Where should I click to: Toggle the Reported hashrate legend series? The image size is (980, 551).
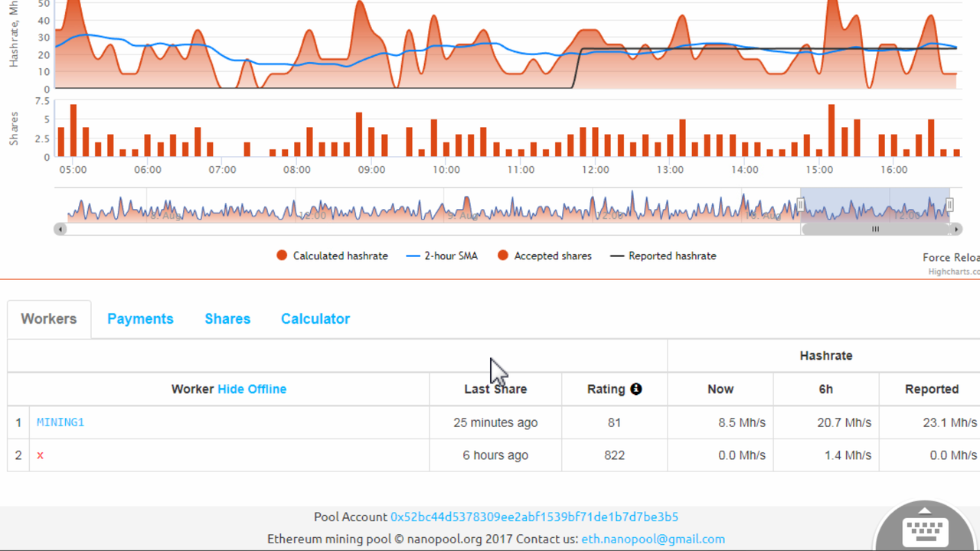click(663, 256)
